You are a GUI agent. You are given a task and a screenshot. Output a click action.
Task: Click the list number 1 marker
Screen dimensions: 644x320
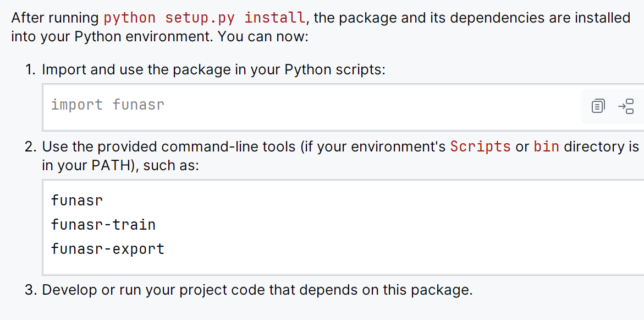pyautogui.click(x=30, y=70)
